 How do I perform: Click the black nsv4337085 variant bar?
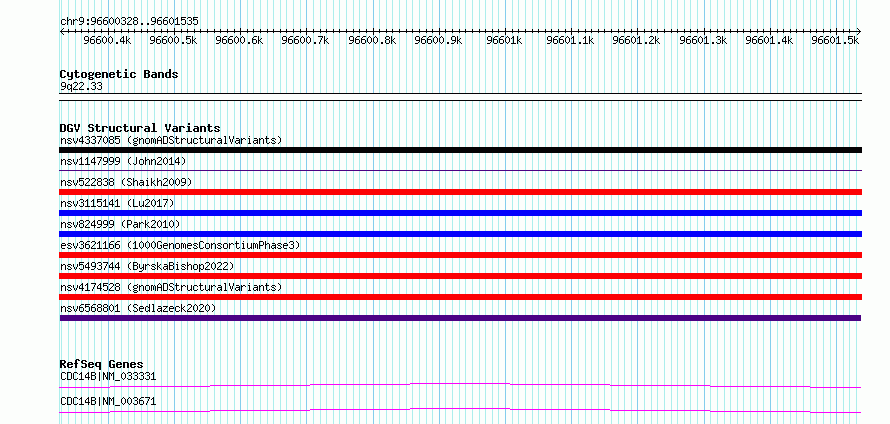point(460,150)
